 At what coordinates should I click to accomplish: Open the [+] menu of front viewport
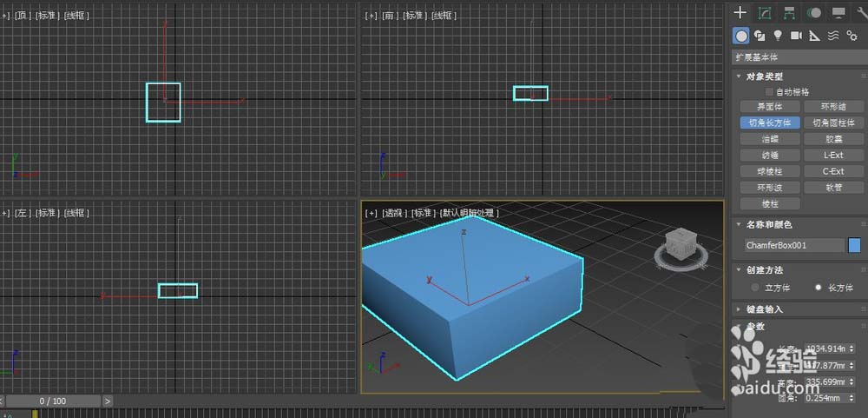(371, 16)
